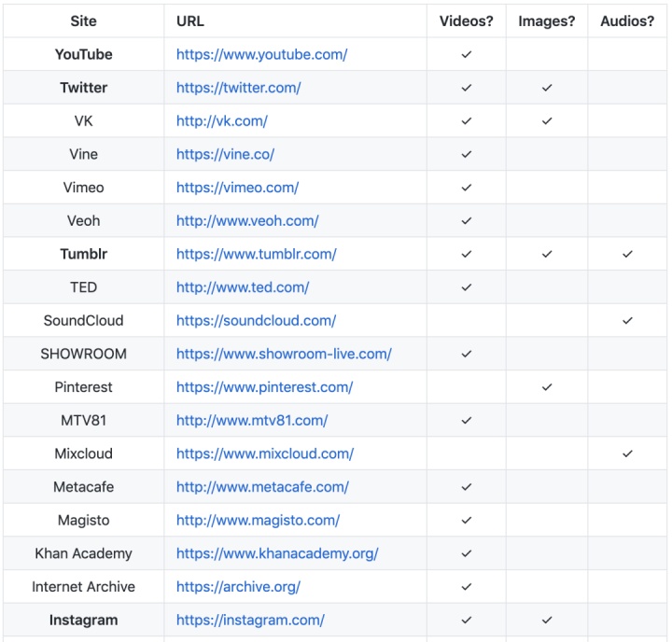The height and width of the screenshot is (642, 672).
Task: Click the Tumblr Audios checkmark
Action: click(627, 254)
